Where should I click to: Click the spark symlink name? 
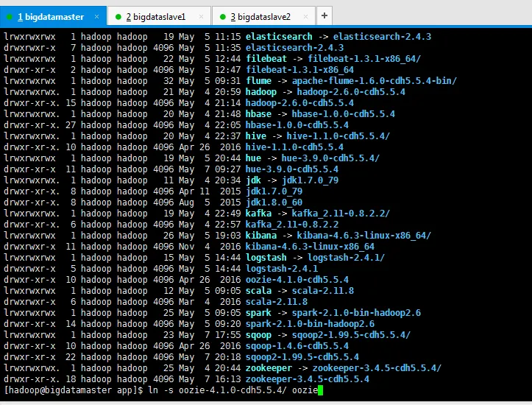point(258,313)
